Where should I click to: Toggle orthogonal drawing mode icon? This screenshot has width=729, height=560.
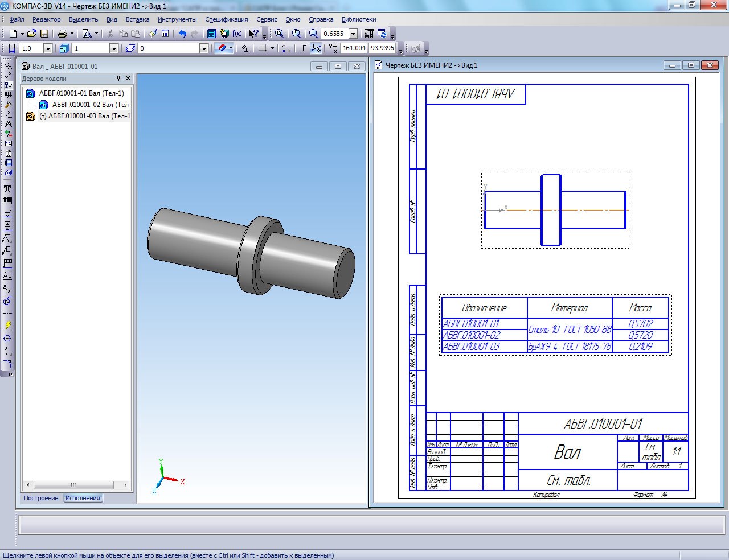[x=303, y=48]
